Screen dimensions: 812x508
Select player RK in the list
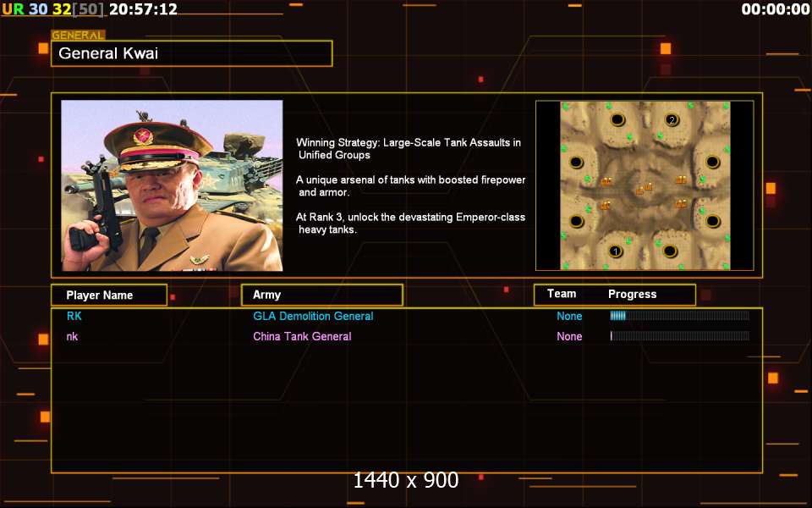tap(74, 316)
